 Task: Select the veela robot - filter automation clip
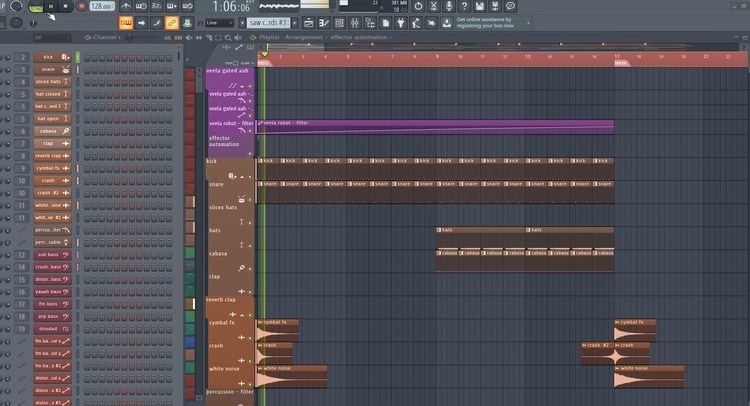tap(435, 127)
